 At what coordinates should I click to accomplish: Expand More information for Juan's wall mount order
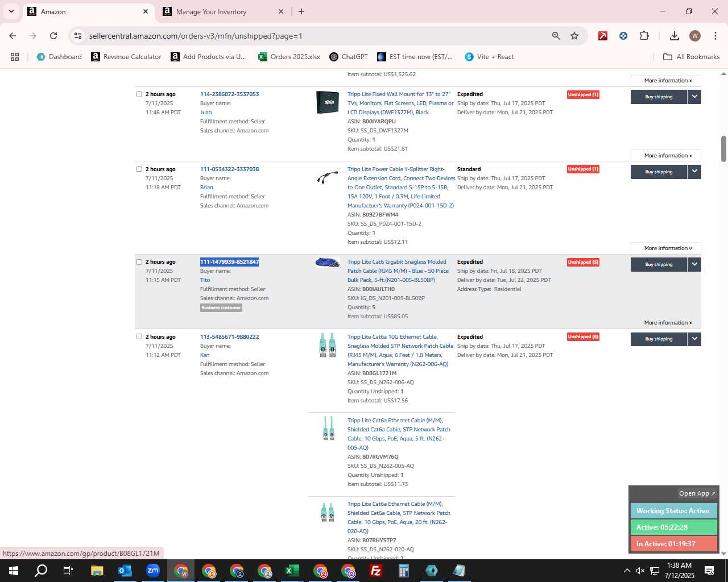click(x=666, y=156)
